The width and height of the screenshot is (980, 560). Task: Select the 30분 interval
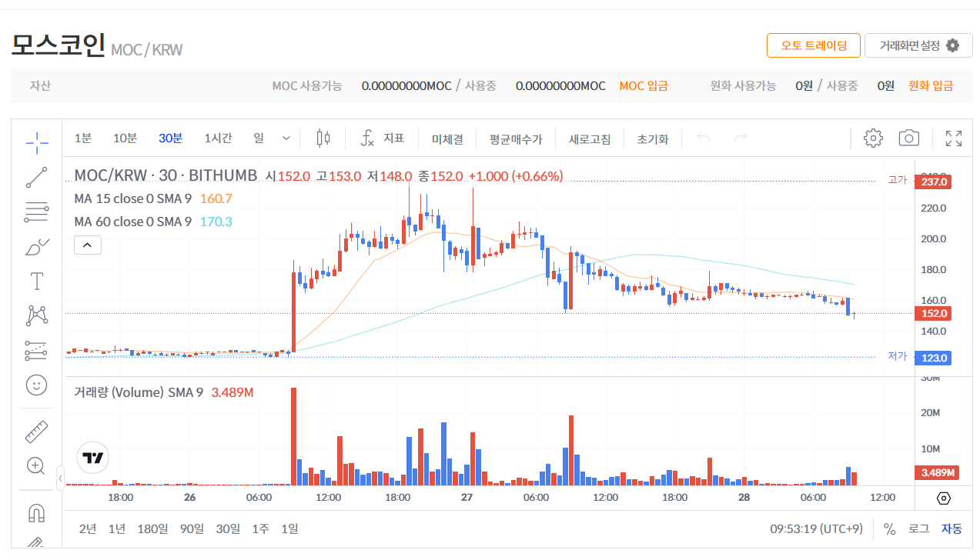click(171, 138)
